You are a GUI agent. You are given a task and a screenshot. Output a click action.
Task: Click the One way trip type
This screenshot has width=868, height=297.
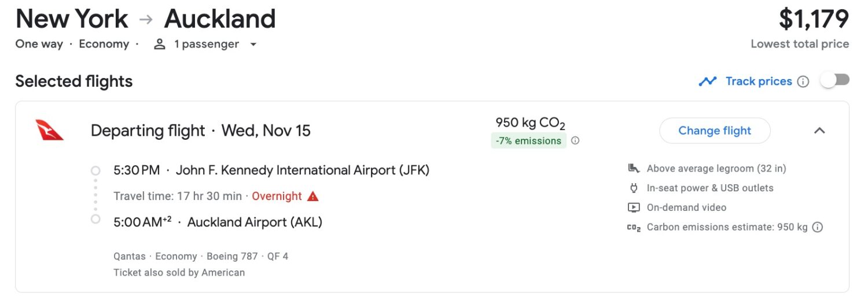[x=39, y=44]
